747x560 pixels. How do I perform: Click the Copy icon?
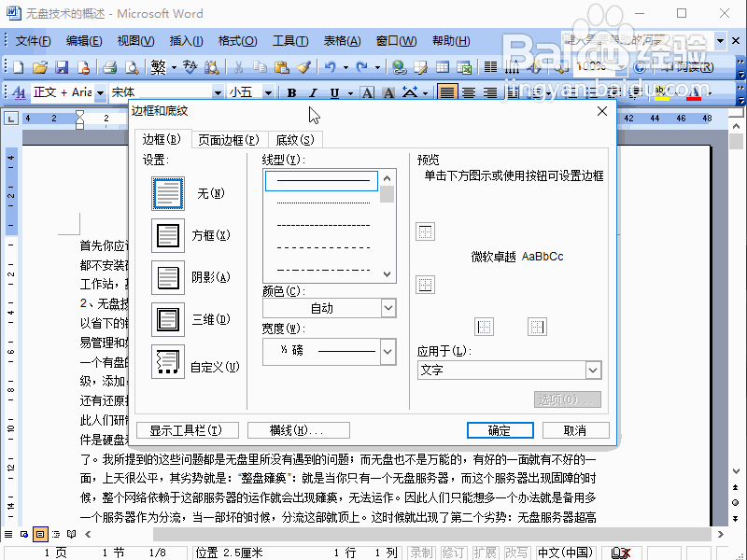[260, 67]
